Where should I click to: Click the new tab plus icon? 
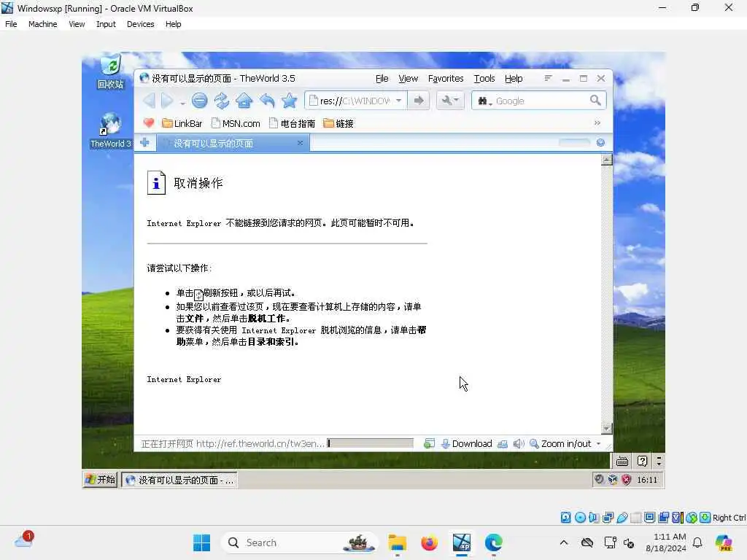click(145, 142)
